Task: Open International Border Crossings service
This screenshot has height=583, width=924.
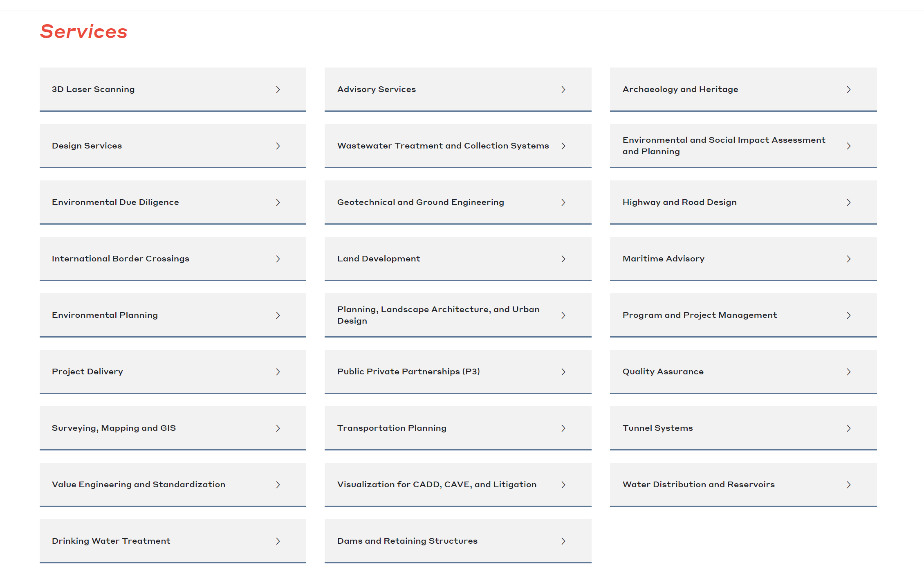Action: [x=173, y=259]
